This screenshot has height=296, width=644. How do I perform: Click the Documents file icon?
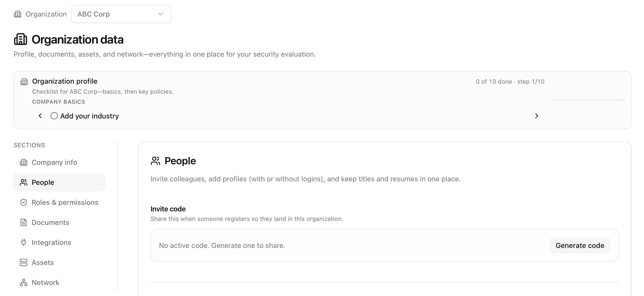click(x=24, y=222)
